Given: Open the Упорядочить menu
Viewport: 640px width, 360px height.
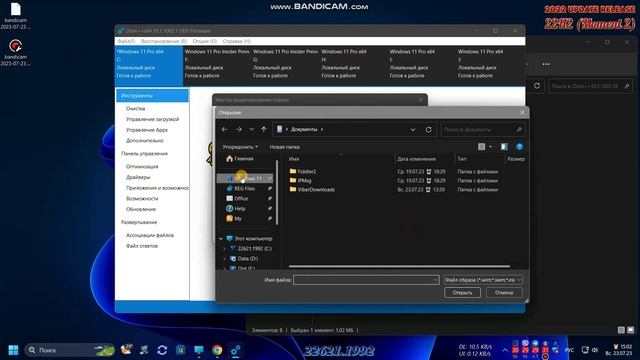Looking at the screenshot, I should [240, 147].
